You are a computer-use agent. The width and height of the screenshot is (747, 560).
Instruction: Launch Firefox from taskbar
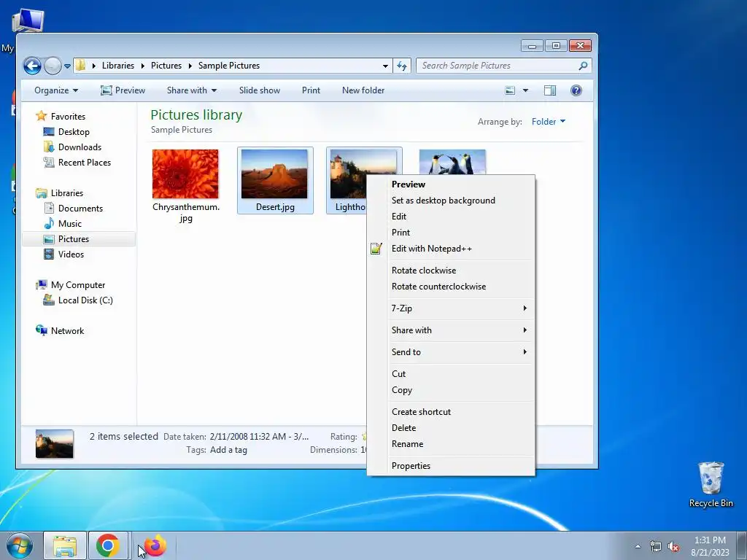click(155, 545)
